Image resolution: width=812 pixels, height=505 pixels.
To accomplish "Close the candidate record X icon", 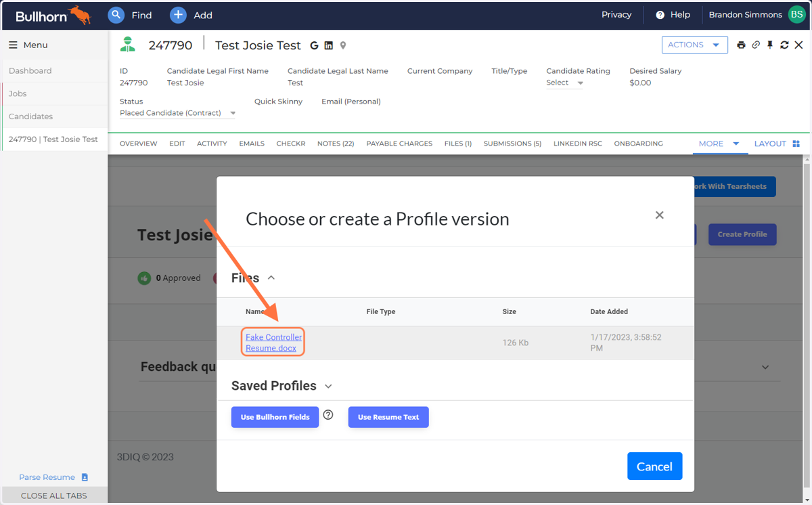I will pyautogui.click(x=799, y=45).
